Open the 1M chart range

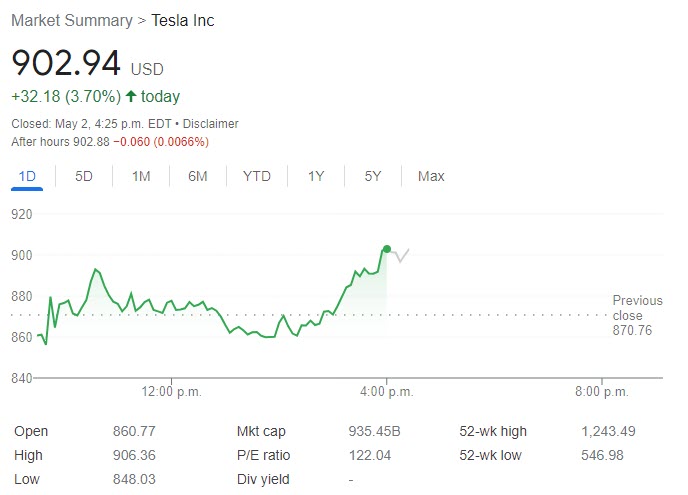(x=141, y=176)
